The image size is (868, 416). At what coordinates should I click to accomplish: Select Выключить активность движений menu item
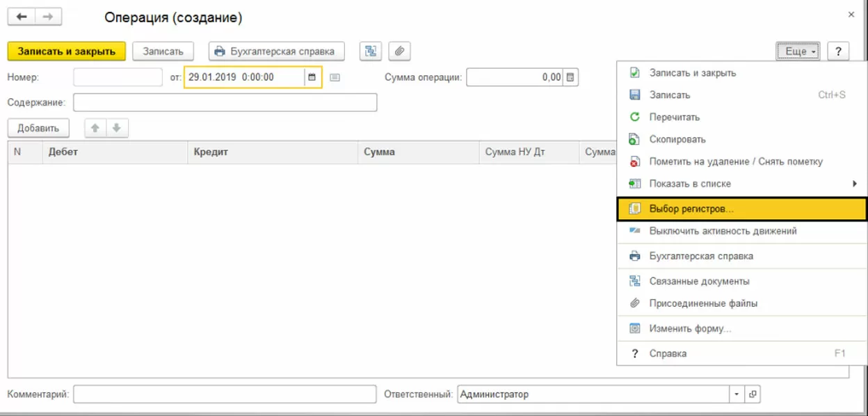741,231
